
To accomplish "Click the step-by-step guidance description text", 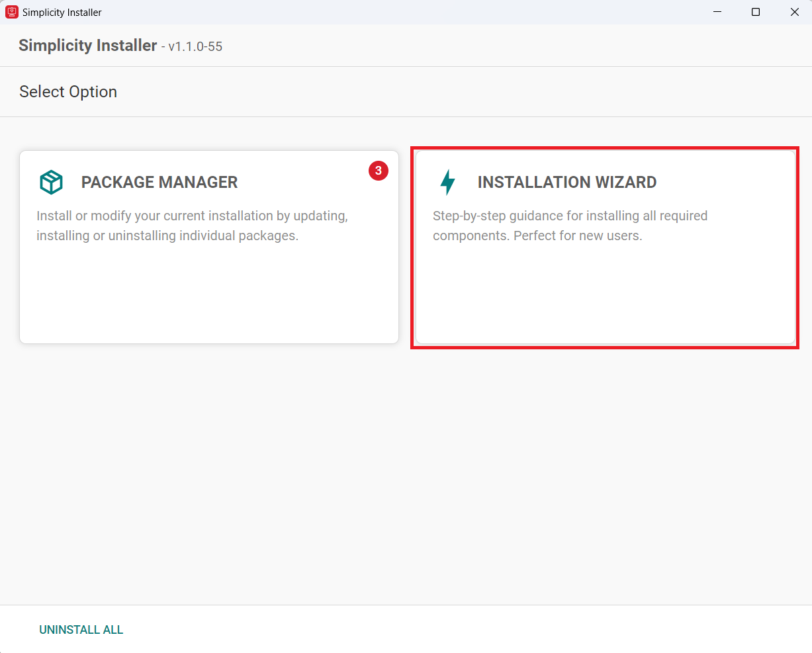I will (570, 225).
